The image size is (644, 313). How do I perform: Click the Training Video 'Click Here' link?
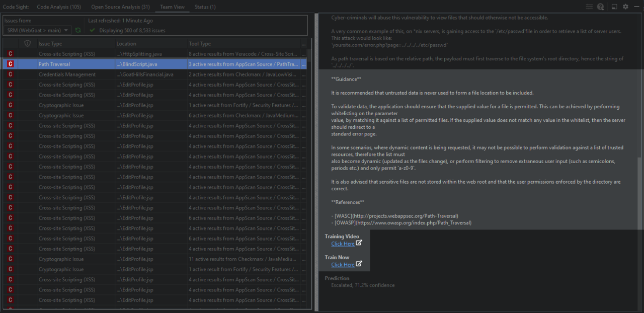pyautogui.click(x=343, y=244)
